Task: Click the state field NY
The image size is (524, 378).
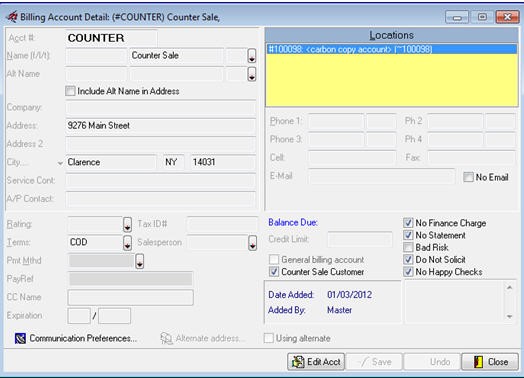Action: [173, 162]
